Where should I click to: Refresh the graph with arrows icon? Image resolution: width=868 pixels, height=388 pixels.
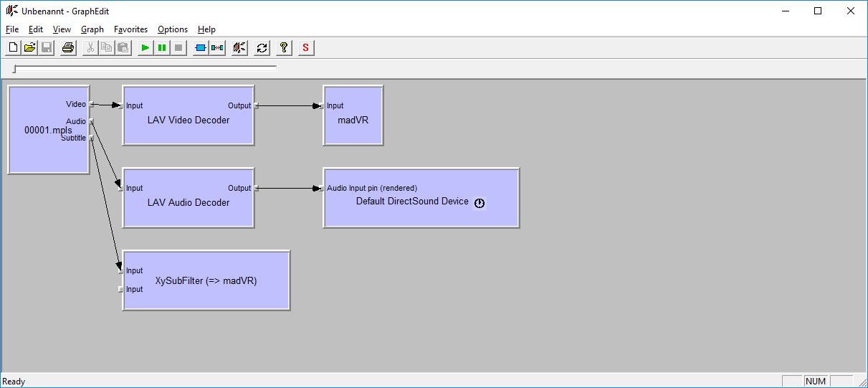262,48
